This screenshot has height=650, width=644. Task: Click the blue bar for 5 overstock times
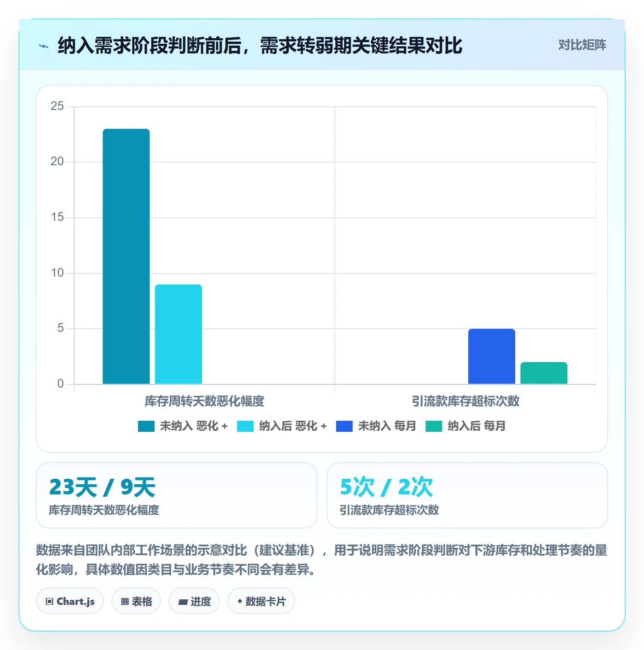(492, 356)
